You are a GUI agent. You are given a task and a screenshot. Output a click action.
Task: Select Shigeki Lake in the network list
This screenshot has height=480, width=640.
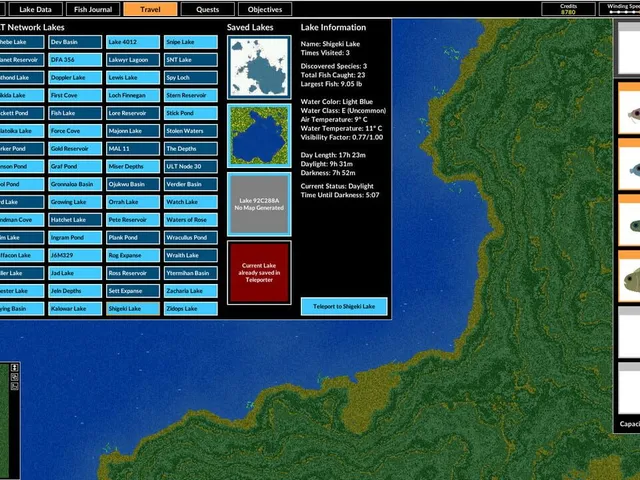133,309
